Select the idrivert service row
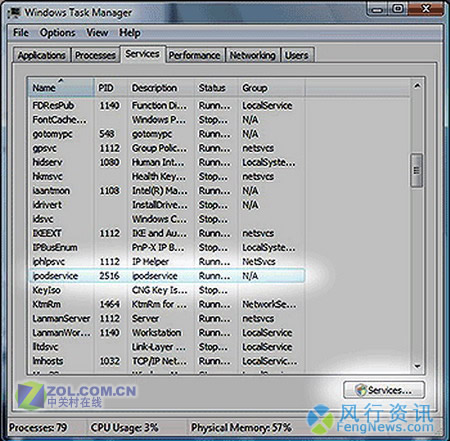The image size is (450, 441). [166, 205]
